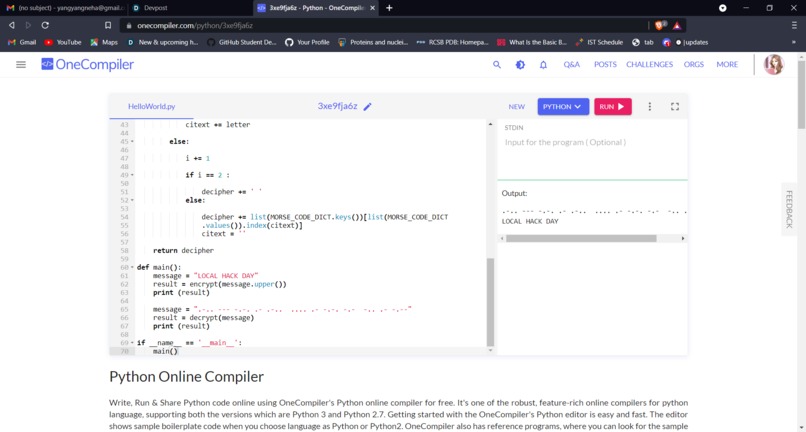Collapse the fold arrow at line 49

click(132, 175)
